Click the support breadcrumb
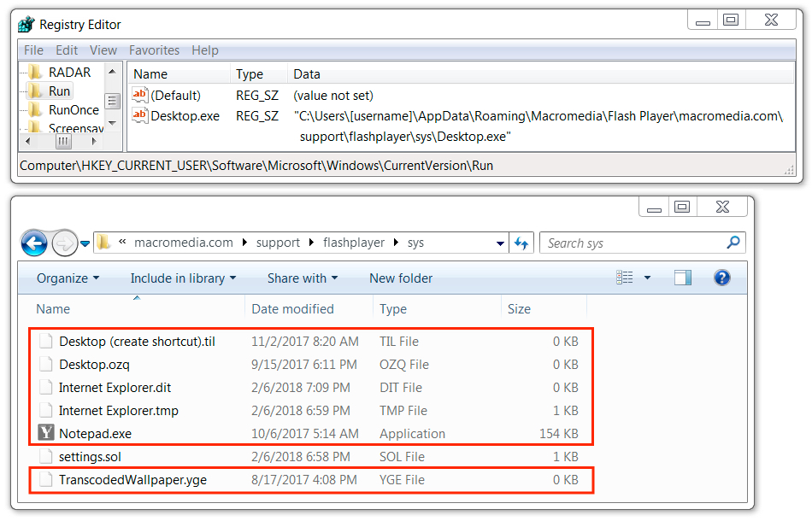812x521 pixels. pyautogui.click(x=278, y=243)
